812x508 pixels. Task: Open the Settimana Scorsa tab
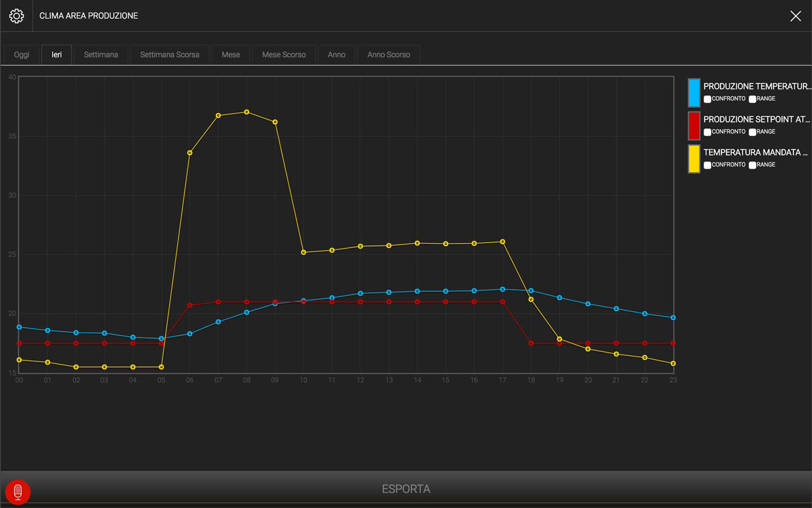point(169,55)
